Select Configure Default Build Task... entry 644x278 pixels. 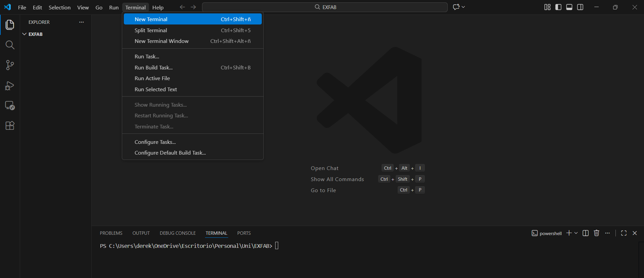(x=193, y=153)
